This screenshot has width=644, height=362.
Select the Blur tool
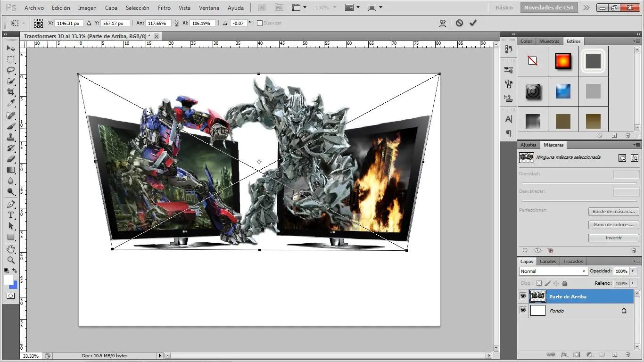click(10, 181)
